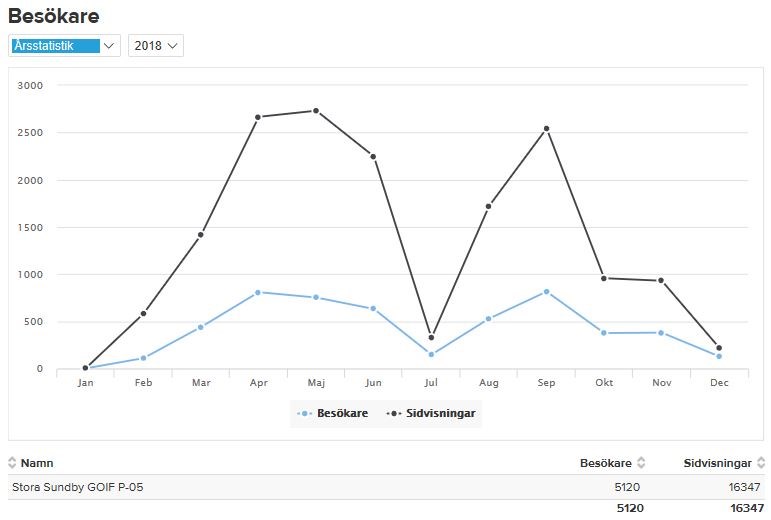Click the Besökare column header text
Viewport: 771px width, 520px height.
(x=605, y=463)
